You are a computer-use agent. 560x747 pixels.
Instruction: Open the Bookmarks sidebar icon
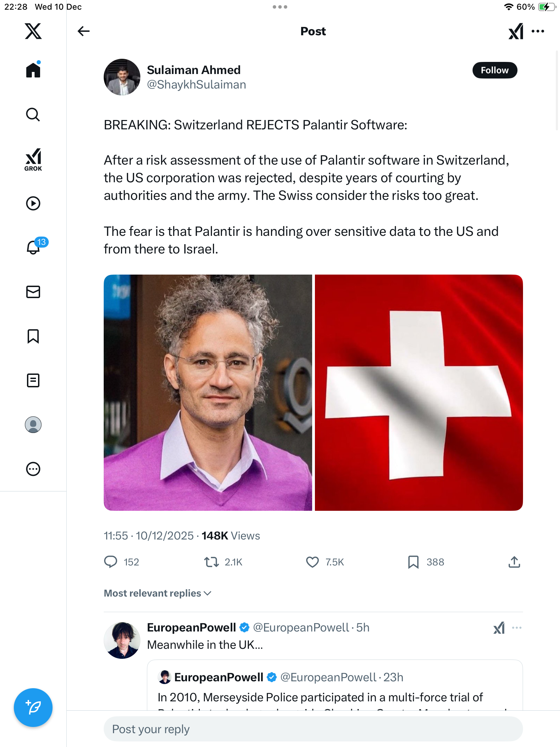click(x=33, y=336)
